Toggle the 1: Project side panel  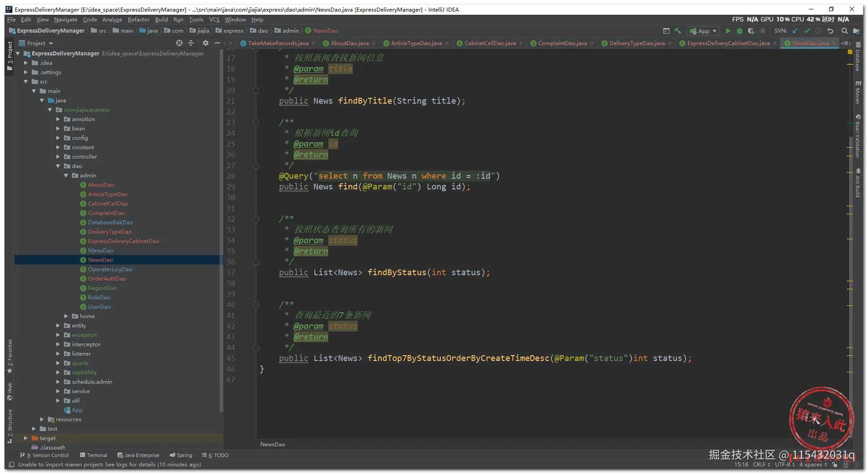10,56
